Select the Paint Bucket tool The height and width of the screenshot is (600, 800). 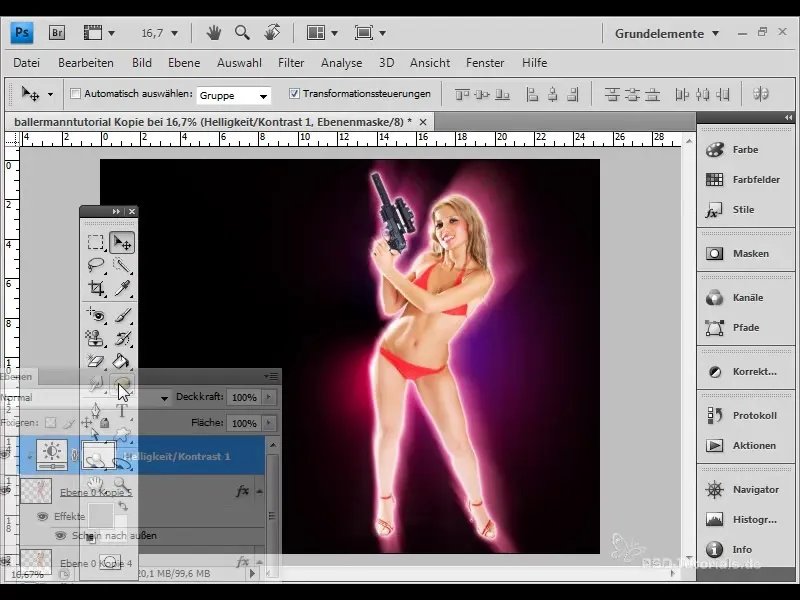click(x=122, y=361)
